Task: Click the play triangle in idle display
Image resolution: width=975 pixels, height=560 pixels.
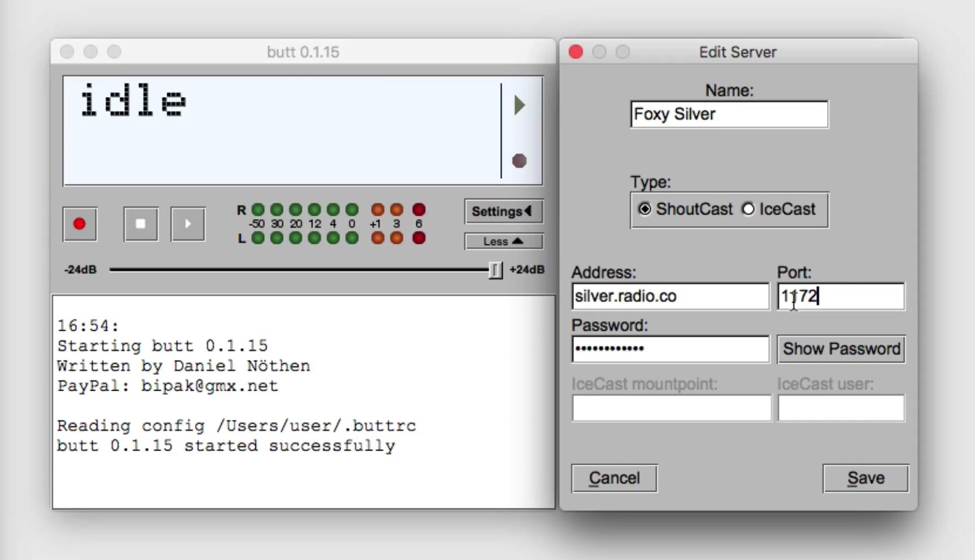Action: (520, 105)
